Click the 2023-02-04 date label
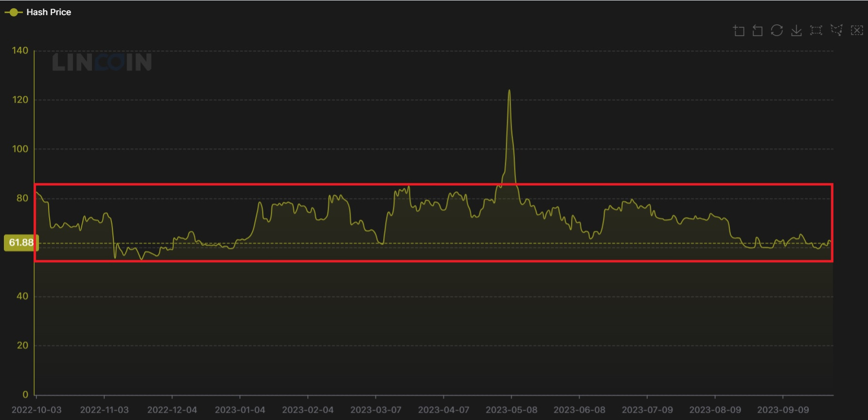 [308, 410]
